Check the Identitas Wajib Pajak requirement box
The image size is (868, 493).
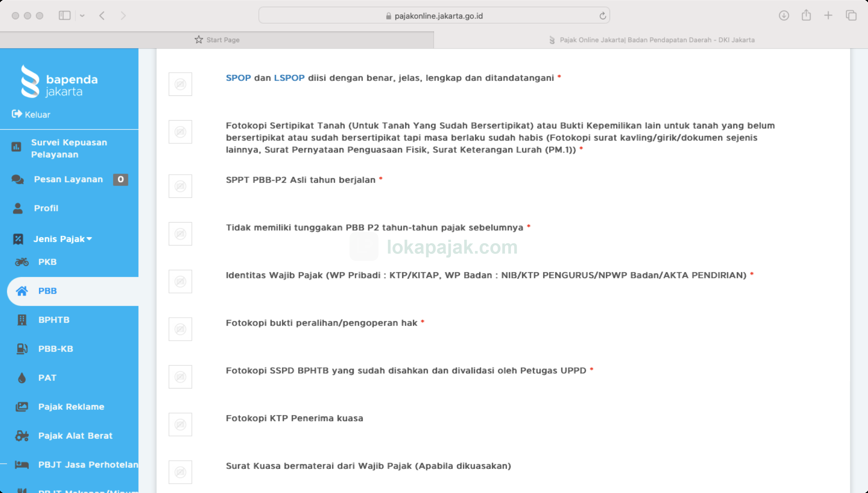click(x=180, y=281)
